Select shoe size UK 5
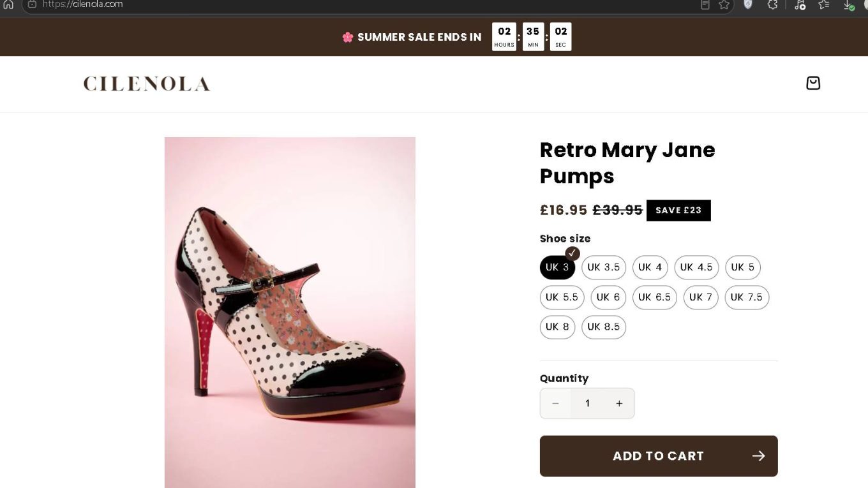868x488 pixels. click(742, 267)
